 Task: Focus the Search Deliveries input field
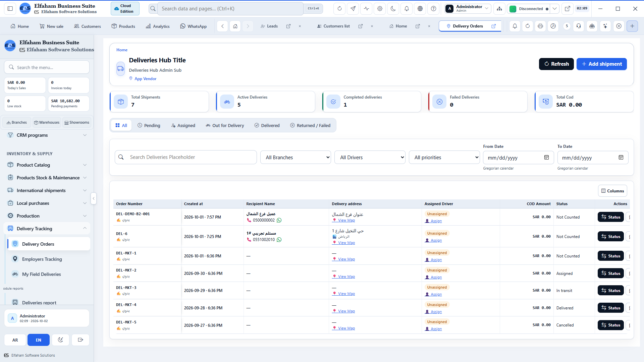[186, 157]
